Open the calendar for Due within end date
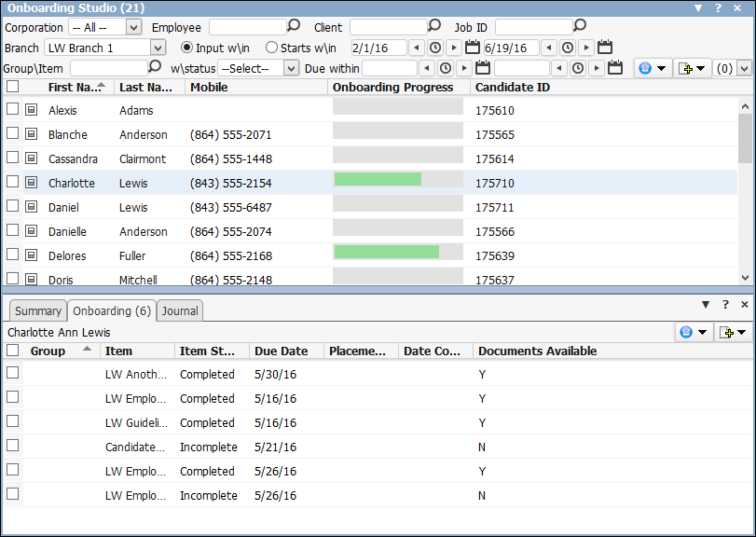Image resolution: width=756 pixels, height=537 pixels. pos(615,67)
